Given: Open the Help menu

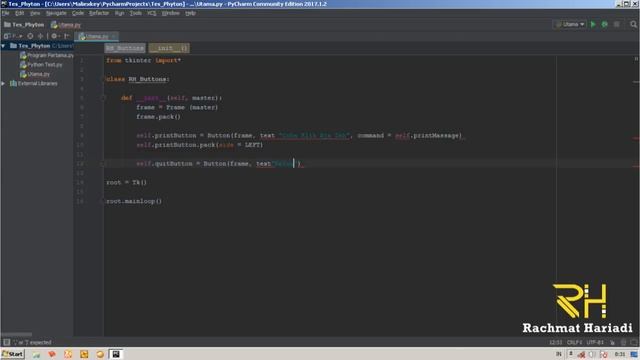Looking at the screenshot, I should pos(190,13).
